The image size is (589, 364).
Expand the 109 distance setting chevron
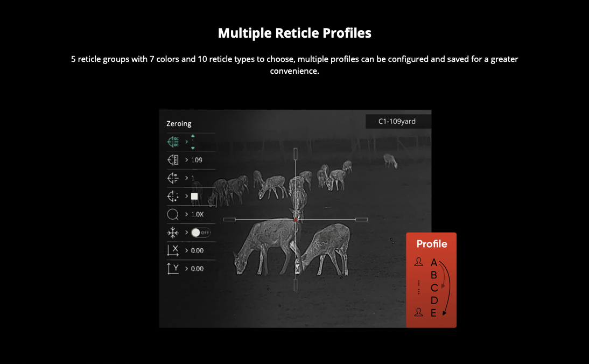click(187, 160)
